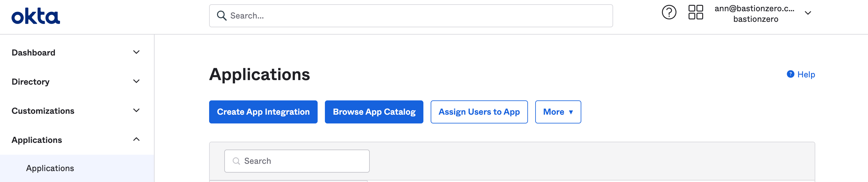Click the Okta logo
Screen dimensions: 868x182
[36, 16]
